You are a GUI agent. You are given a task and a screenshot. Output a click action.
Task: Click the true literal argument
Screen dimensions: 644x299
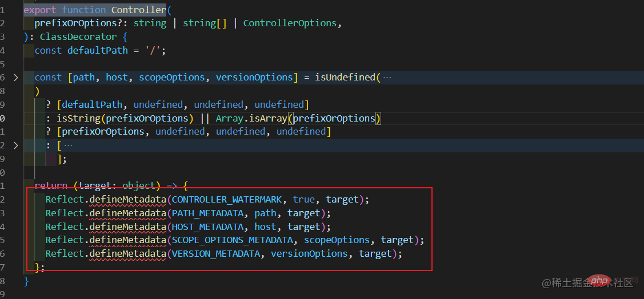click(x=303, y=200)
